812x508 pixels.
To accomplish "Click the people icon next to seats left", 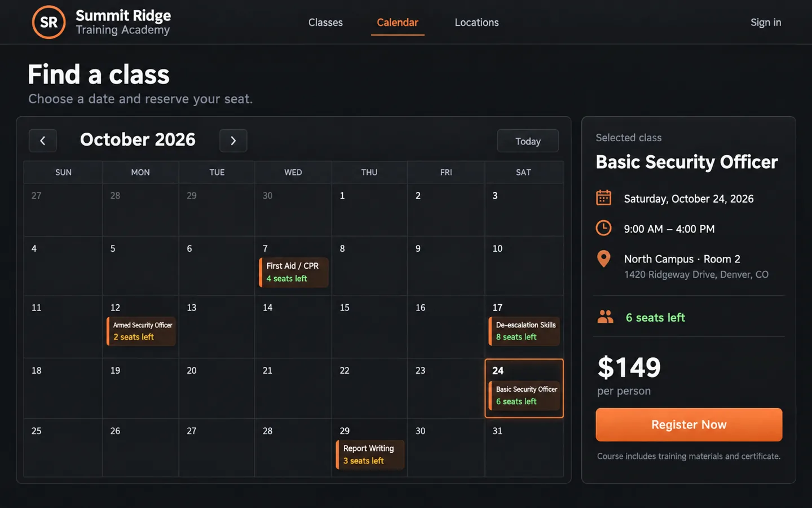I will pos(605,317).
